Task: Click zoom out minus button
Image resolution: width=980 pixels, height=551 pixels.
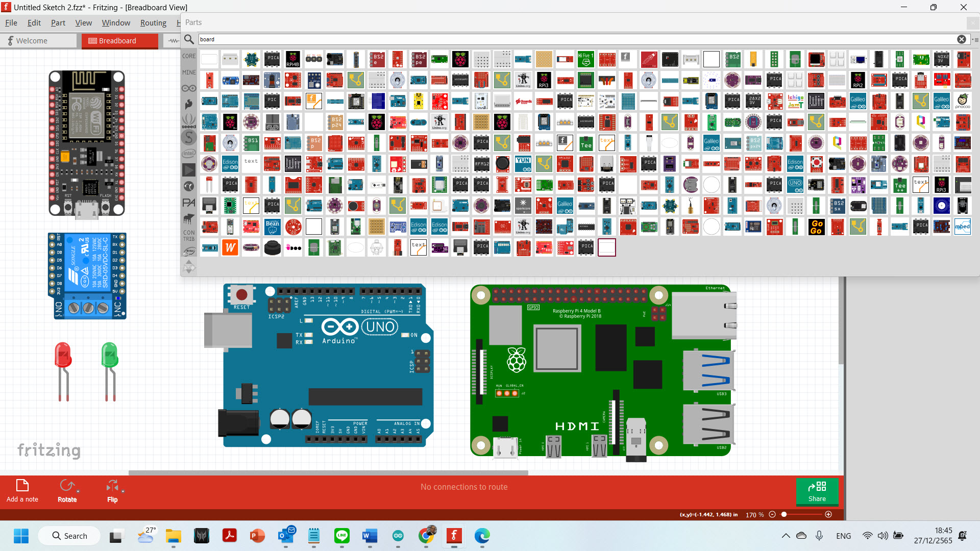Action: click(772, 514)
